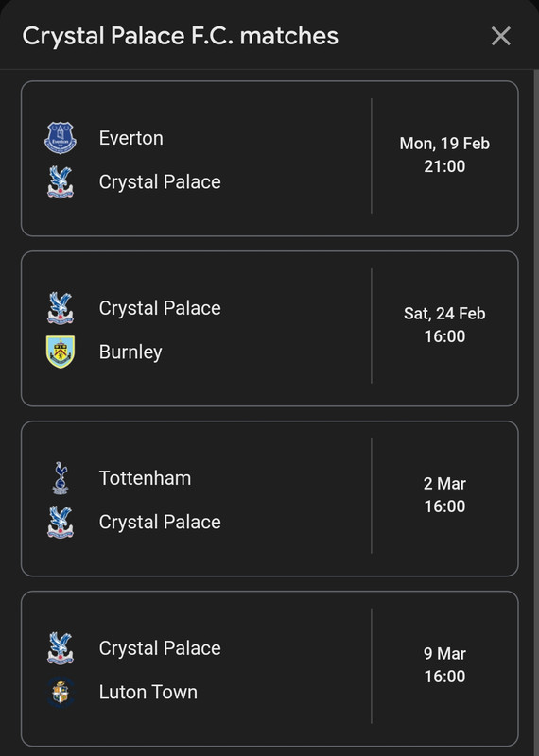Select the Tottenham team name
Screen dimensions: 539x756
point(145,478)
